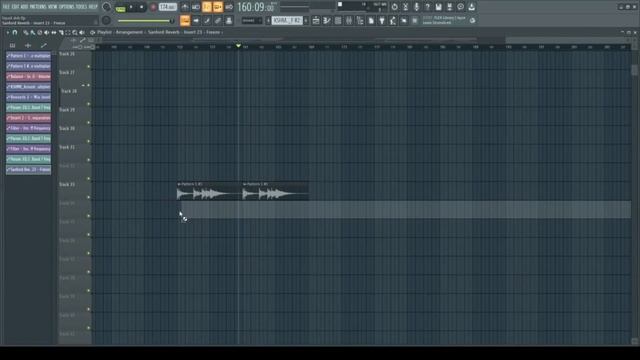Image resolution: width=640 pixels, height=360 pixels.
Task: Click the question mark help icon
Action: point(427,7)
